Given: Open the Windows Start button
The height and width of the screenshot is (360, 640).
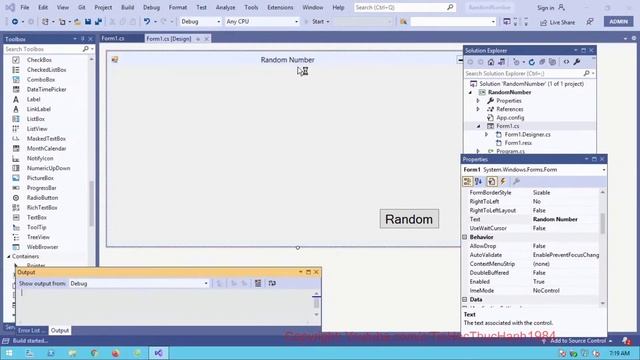Looking at the screenshot, I should 8,353.
